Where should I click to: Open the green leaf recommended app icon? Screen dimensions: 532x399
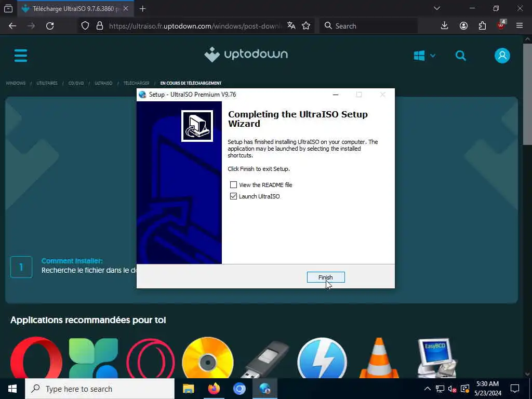click(x=94, y=357)
